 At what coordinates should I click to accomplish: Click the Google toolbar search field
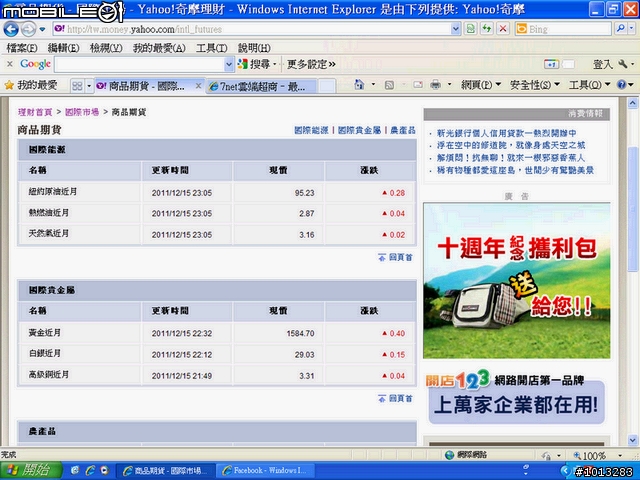coord(139,64)
